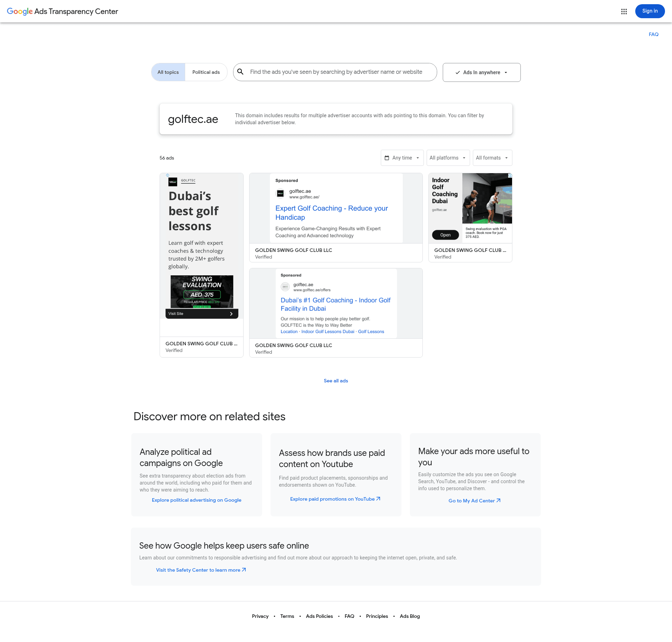Click the AdChoices icon on Indoor Golf Coaching ad
This screenshot has width=672, height=642.
[510, 175]
